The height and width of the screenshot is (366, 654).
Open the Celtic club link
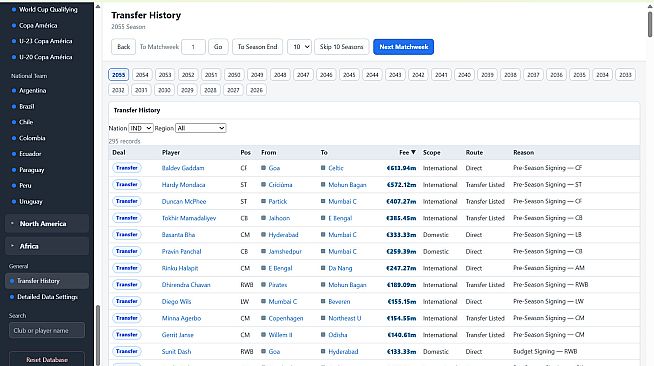click(336, 168)
